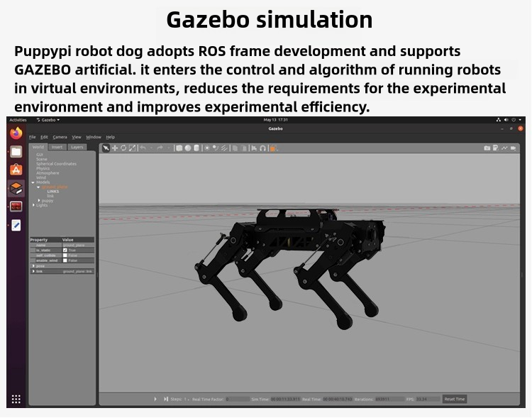Select Scene in world tree
The width and height of the screenshot is (532, 418).
pyautogui.click(x=42, y=159)
